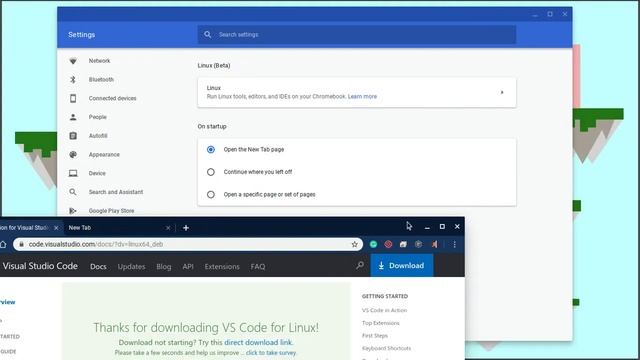
Task: Open API in VS Code navbar
Action: click(x=188, y=267)
